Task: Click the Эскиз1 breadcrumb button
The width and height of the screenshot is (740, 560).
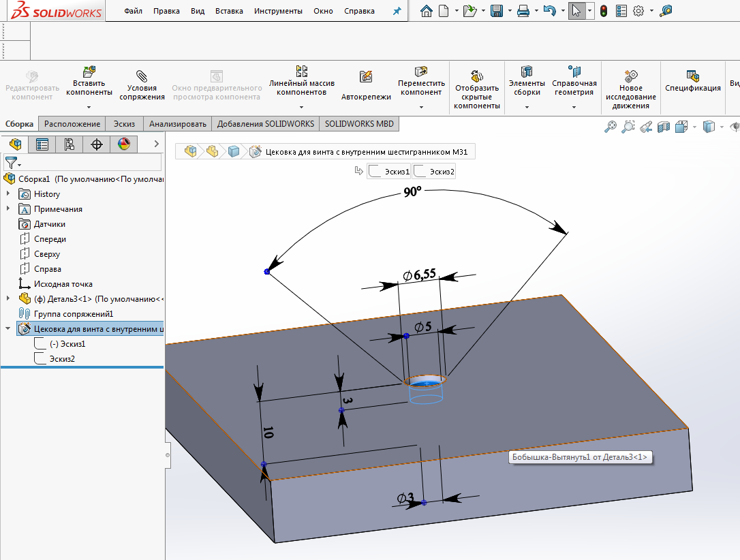Action: coord(389,172)
